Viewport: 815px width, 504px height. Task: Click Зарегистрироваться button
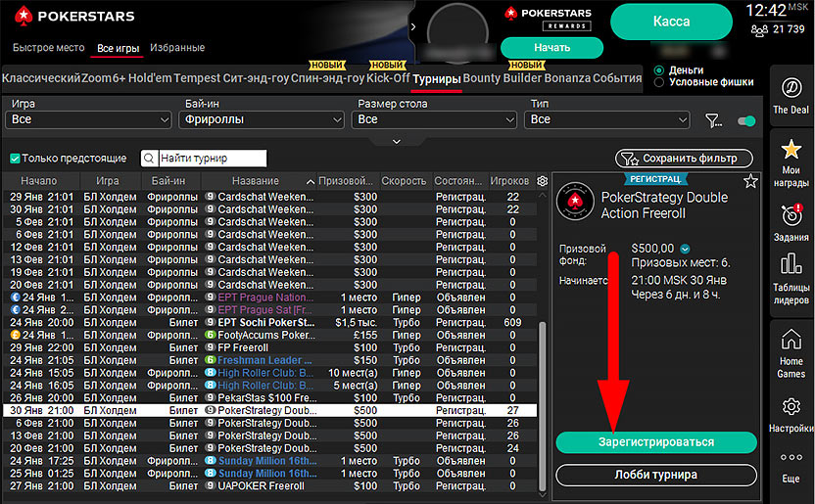(x=656, y=442)
